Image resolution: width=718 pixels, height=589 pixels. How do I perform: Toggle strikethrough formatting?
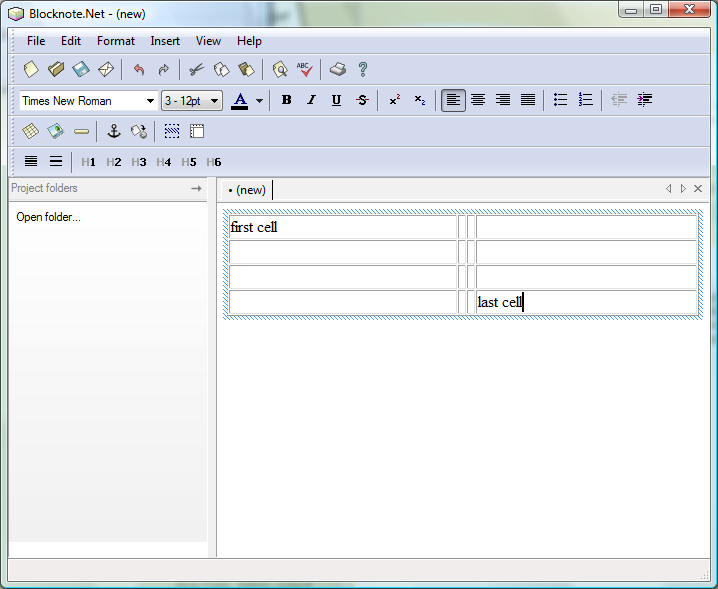(x=362, y=100)
